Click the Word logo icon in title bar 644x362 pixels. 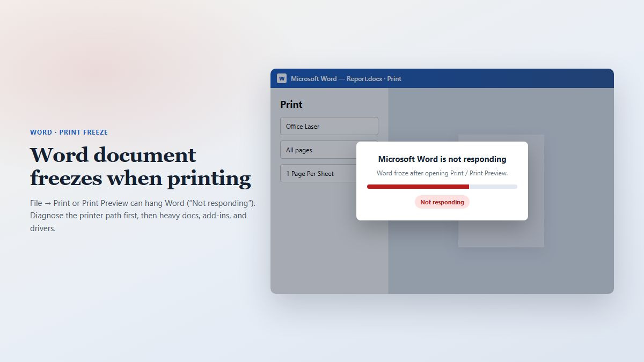click(x=282, y=78)
